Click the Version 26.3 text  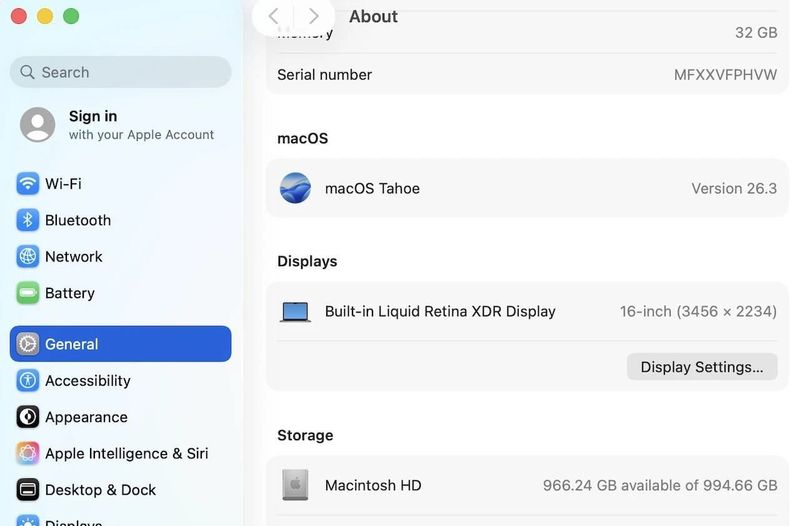point(734,188)
